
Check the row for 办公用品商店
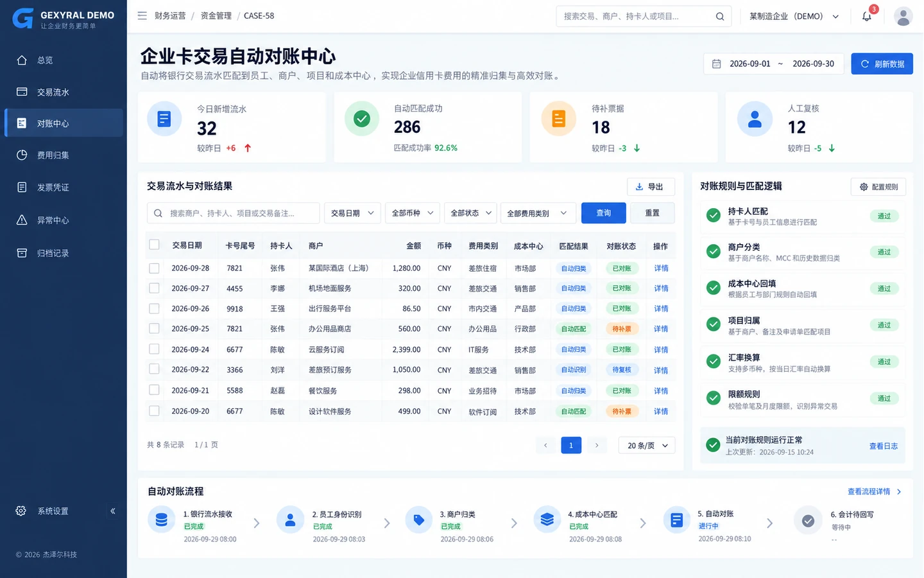[x=154, y=328]
